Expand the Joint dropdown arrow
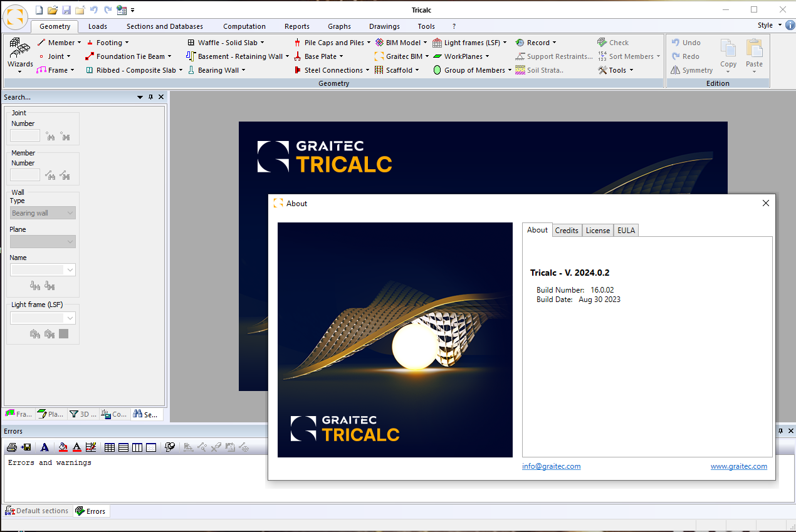 pyautogui.click(x=69, y=56)
